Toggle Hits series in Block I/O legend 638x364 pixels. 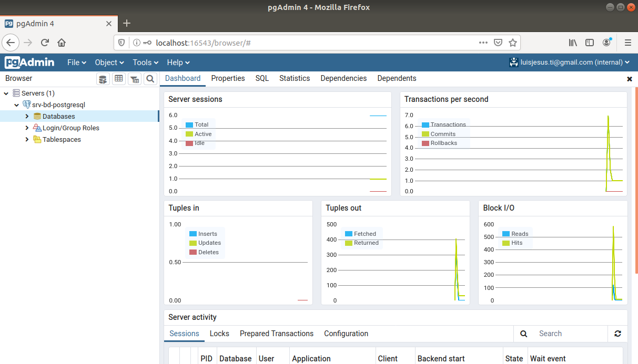tap(512, 243)
